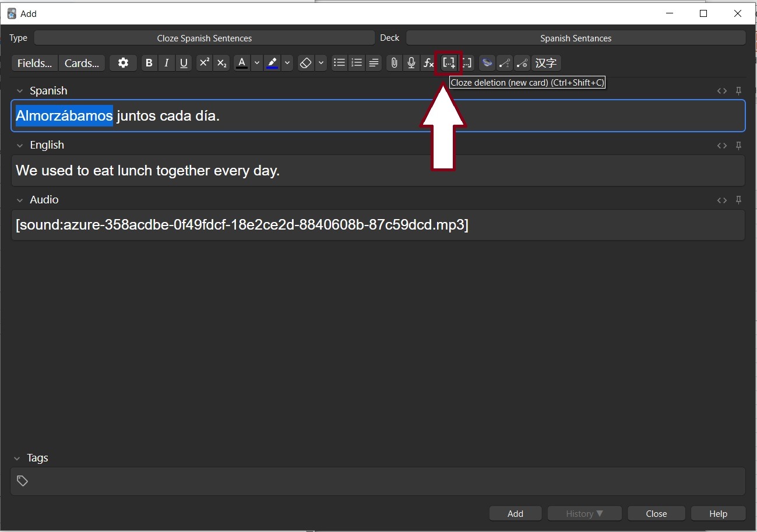Collapse the Spanish field

point(20,91)
